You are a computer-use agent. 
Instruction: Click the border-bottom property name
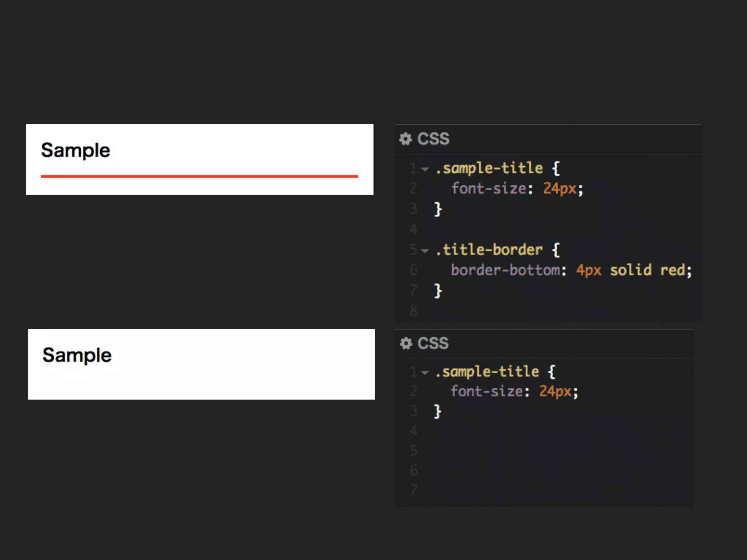(506, 271)
